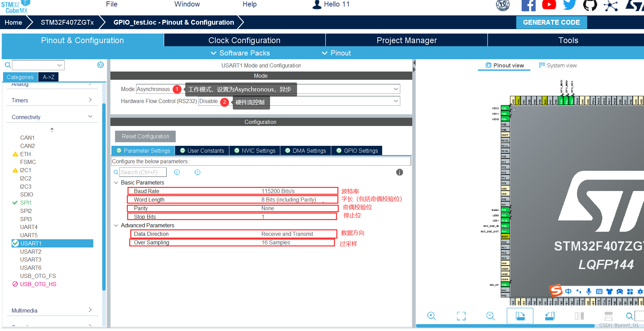Click the Baud Rate value 115200 Bits/s
The height and width of the screenshot is (331, 644).
click(x=278, y=191)
